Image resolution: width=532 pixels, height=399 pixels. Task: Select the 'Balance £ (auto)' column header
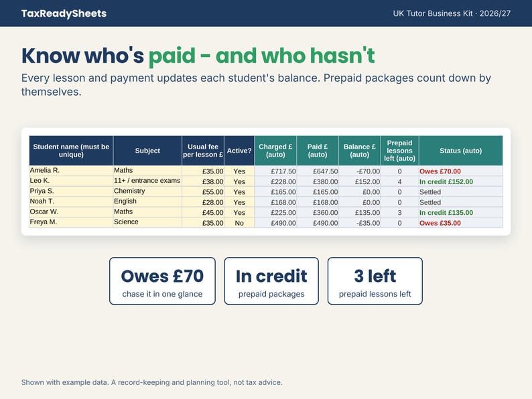coord(360,151)
